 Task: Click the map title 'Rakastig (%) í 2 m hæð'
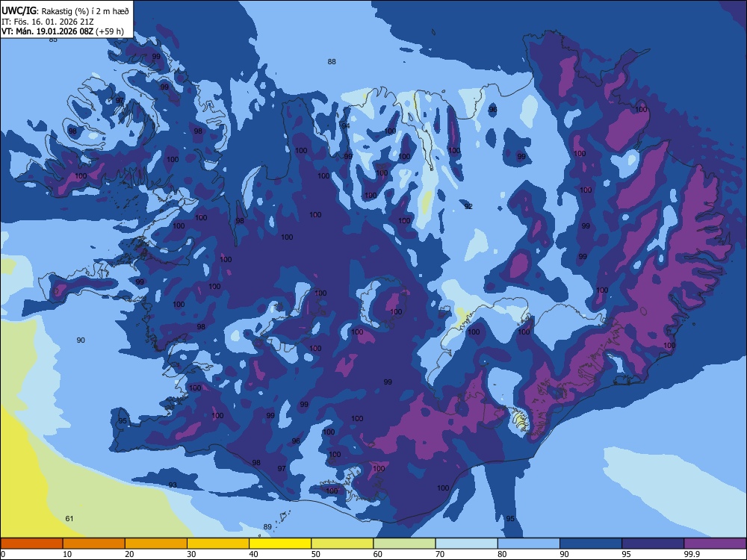85,11
